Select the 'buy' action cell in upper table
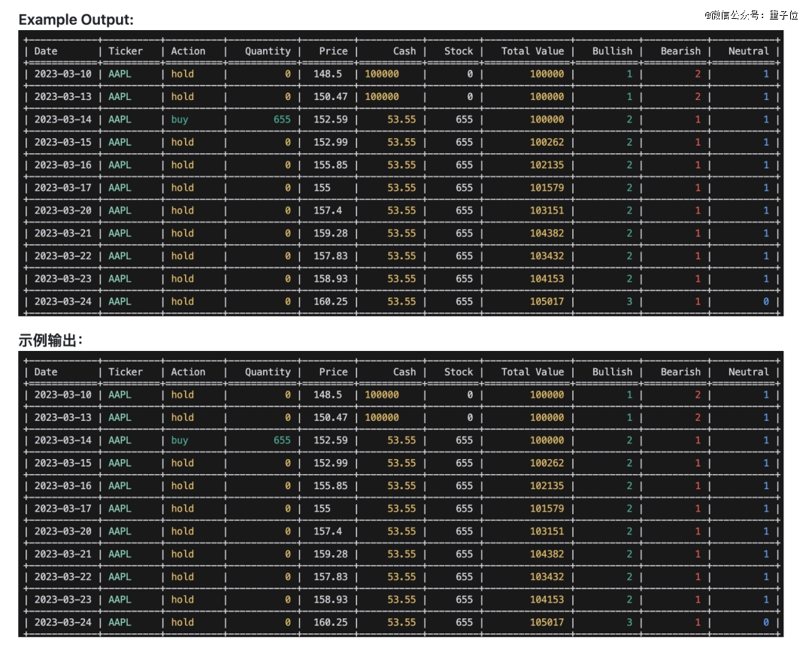This screenshot has width=812, height=659. (x=180, y=119)
